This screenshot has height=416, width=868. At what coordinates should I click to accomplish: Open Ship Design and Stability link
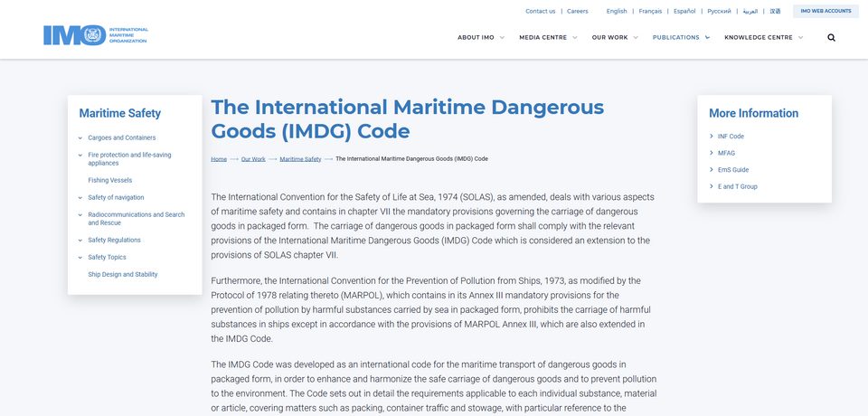[122, 275]
